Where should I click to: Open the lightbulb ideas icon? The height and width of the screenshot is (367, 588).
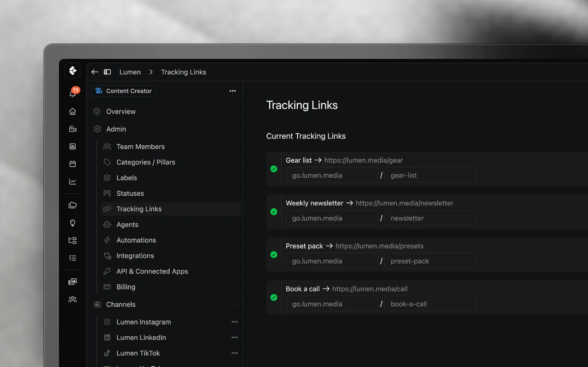tap(73, 223)
